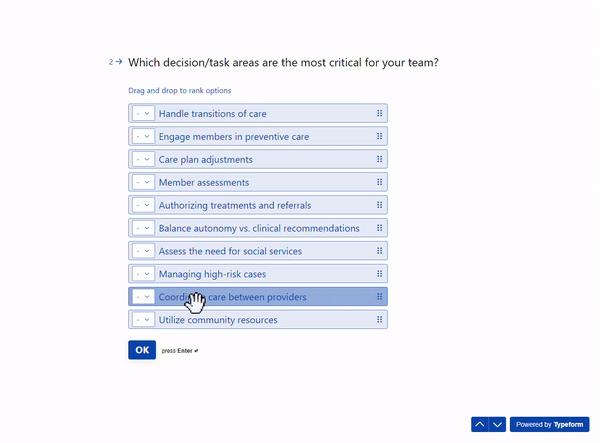Viewport: 600px width, 443px height.
Task: Click drag handle beside Utilize community resources
Action: coord(379,319)
